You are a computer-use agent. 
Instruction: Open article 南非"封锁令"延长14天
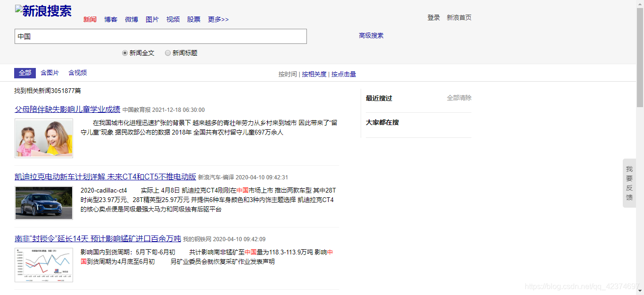(x=98, y=238)
